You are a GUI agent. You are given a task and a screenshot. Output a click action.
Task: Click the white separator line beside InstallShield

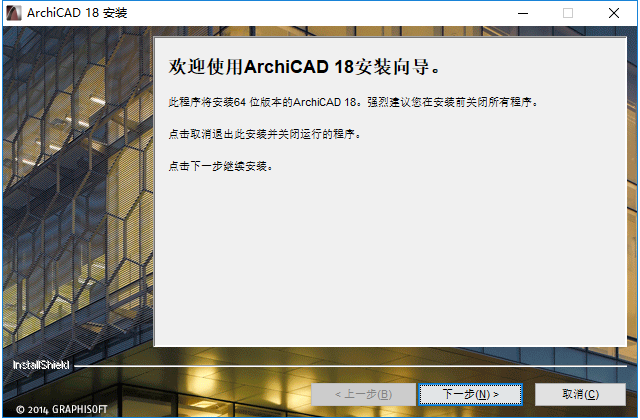coord(350,366)
